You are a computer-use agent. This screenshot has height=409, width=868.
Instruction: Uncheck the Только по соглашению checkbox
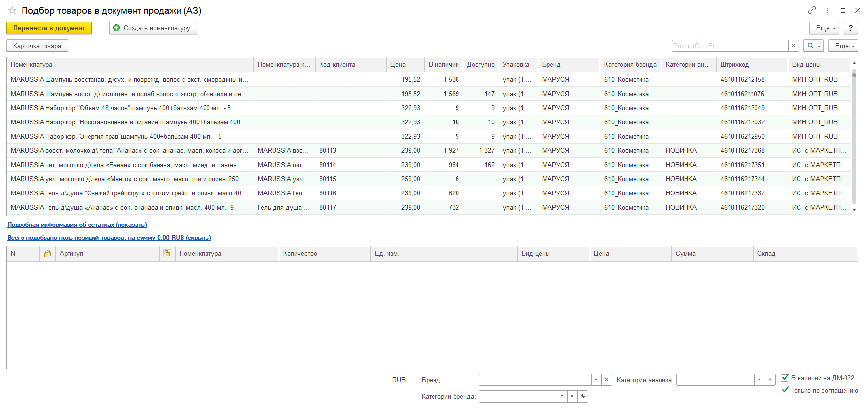click(785, 390)
